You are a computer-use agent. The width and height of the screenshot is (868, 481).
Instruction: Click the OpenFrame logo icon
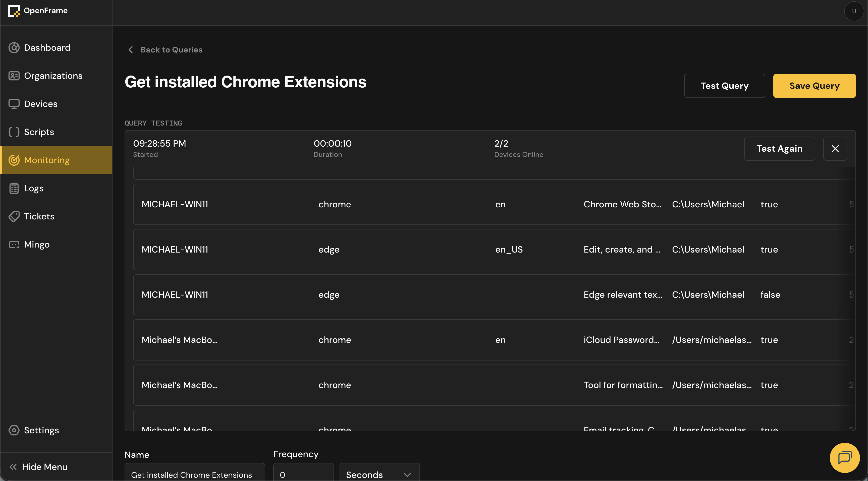pos(14,11)
